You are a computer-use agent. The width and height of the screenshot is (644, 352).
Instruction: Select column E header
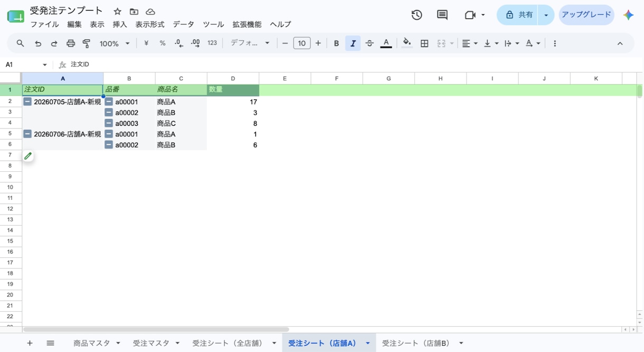285,78
